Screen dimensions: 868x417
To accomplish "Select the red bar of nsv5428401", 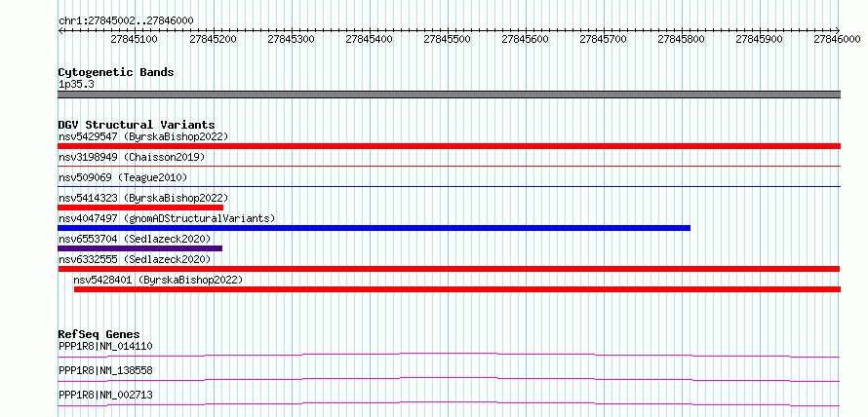I will (x=457, y=289).
